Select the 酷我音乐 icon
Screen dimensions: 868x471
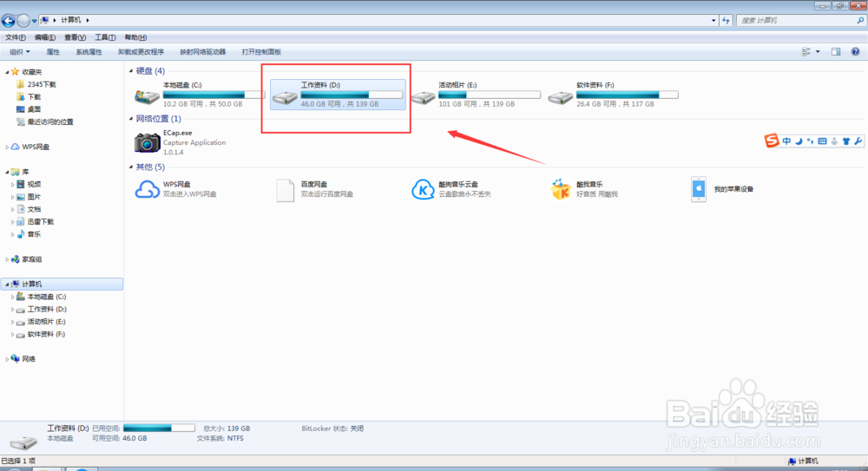click(560, 189)
